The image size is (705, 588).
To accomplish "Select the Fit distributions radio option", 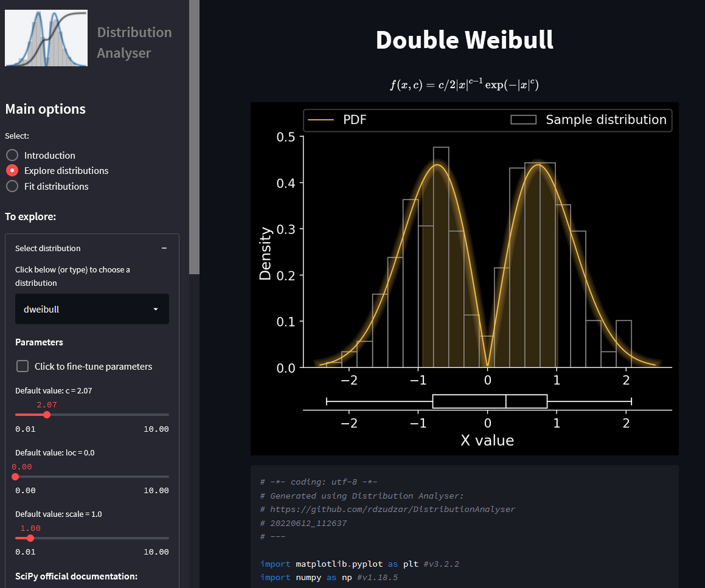I will (x=12, y=186).
